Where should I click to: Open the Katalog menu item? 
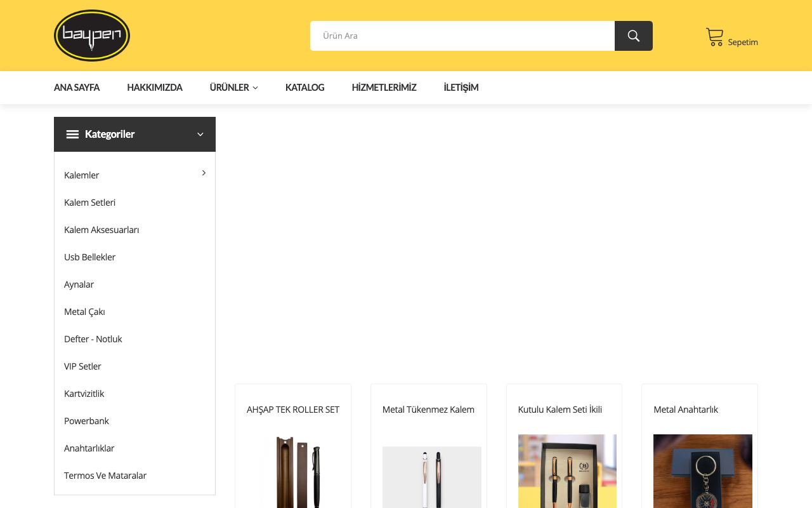coord(304,88)
